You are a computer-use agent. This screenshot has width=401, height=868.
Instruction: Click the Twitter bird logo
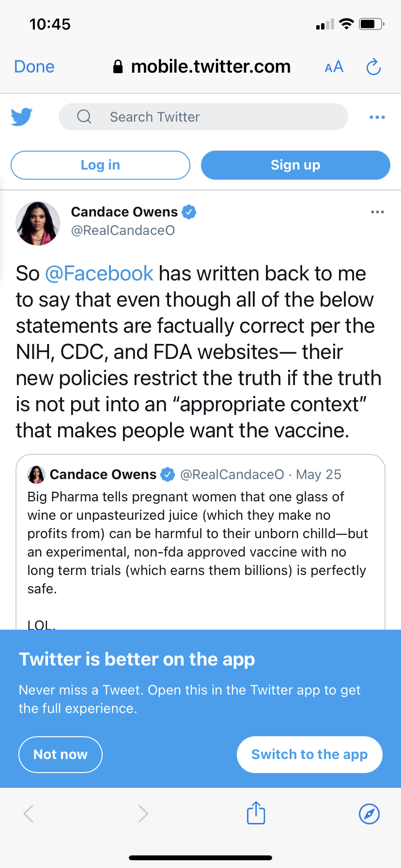pyautogui.click(x=21, y=117)
